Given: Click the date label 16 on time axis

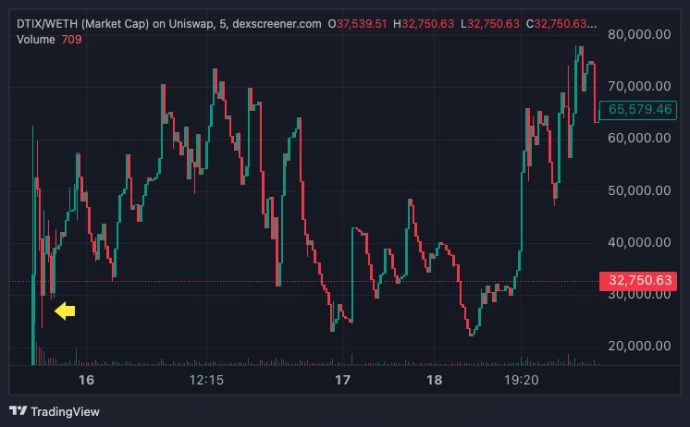Looking at the screenshot, I should (86, 380).
